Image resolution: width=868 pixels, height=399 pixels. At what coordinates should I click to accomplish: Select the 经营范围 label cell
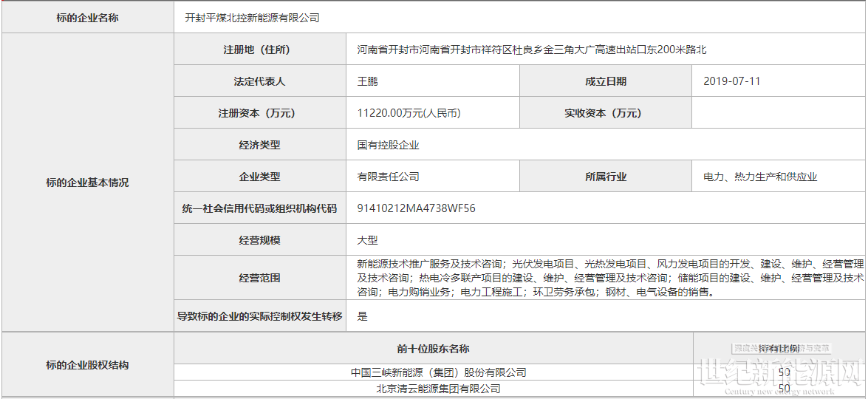(260, 278)
